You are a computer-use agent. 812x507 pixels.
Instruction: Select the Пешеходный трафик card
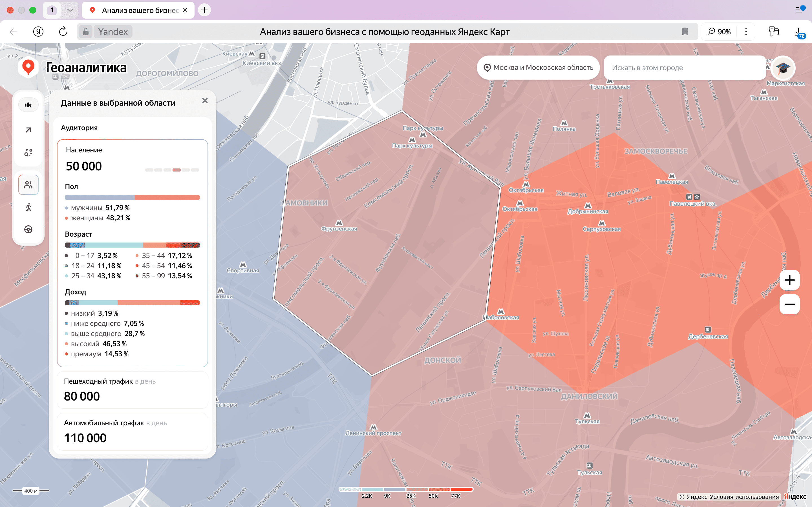click(x=132, y=390)
